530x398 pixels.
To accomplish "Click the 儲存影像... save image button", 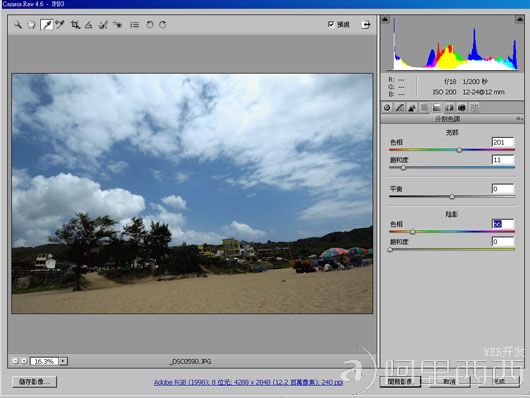I will [x=34, y=382].
